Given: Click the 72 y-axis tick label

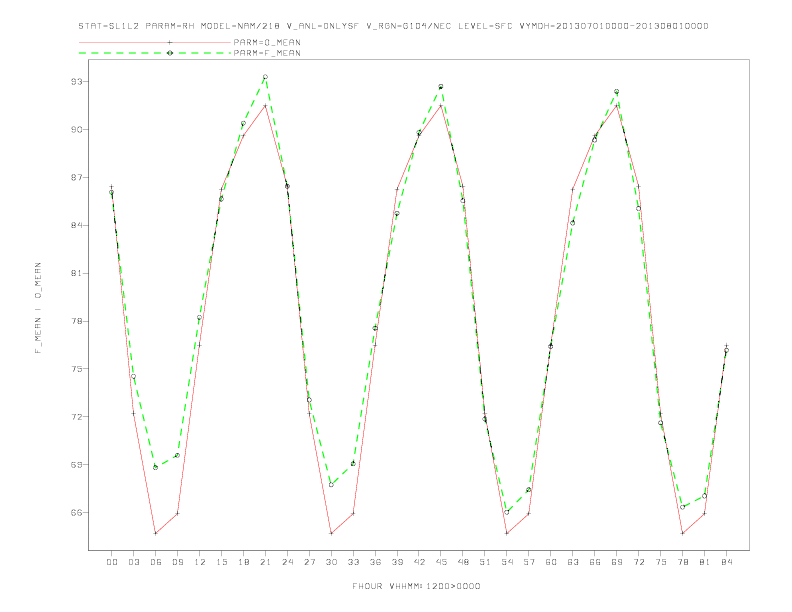Looking at the screenshot, I should [x=76, y=417].
